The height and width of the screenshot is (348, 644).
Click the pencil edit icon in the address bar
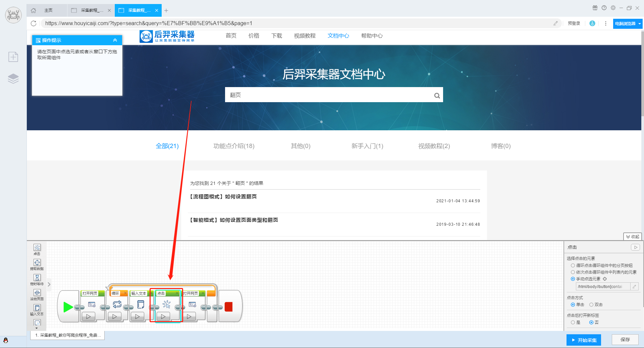(555, 23)
